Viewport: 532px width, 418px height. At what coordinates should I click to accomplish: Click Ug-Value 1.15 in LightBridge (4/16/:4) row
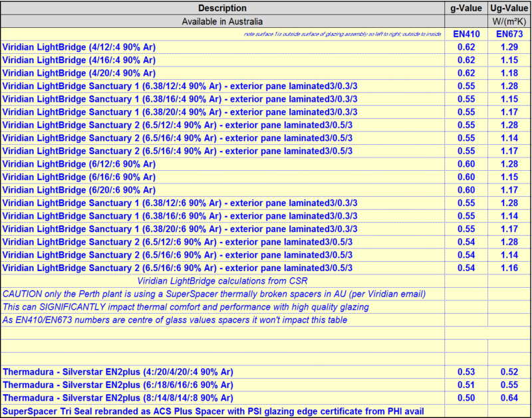click(509, 60)
